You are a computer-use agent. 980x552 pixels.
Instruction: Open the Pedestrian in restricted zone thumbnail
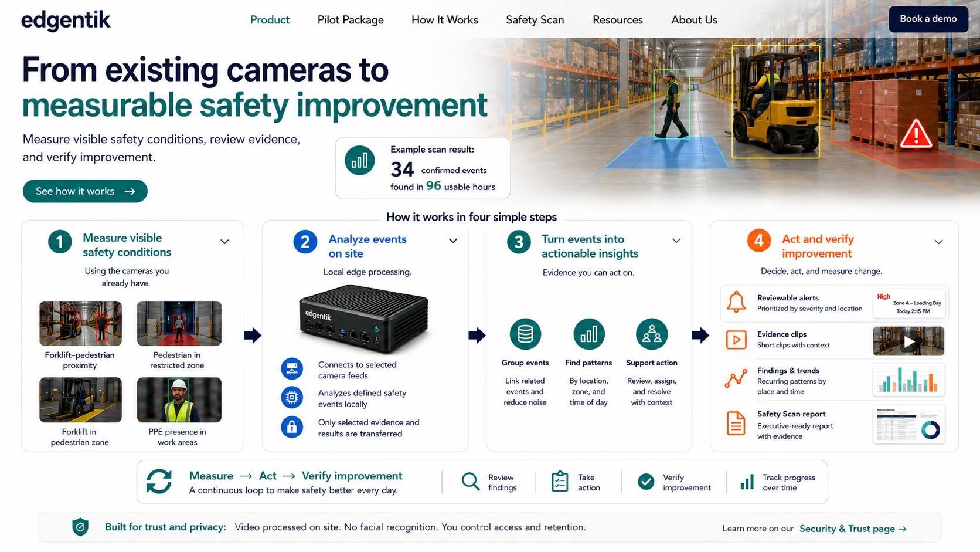tap(179, 324)
